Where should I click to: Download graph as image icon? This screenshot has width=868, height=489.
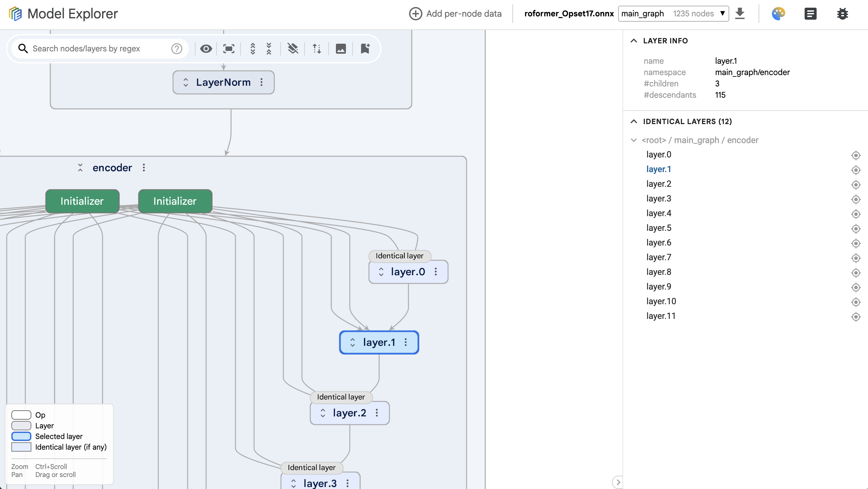coord(341,48)
